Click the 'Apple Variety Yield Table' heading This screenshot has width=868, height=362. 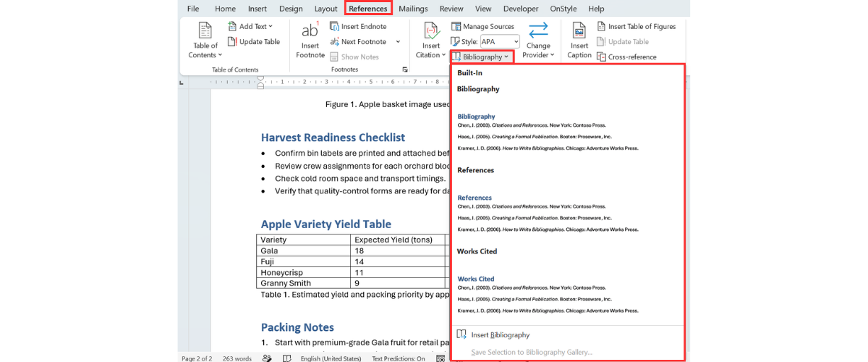pyautogui.click(x=326, y=224)
